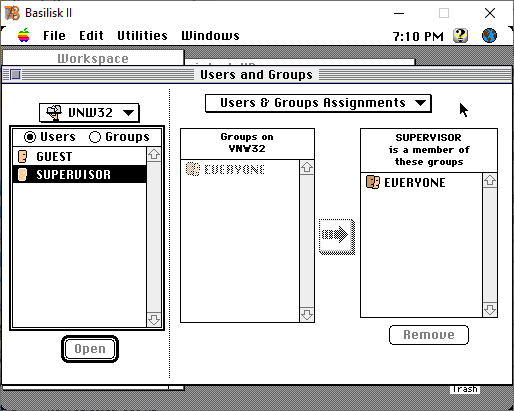Viewport: 514px width, 411px height.
Task: Click Groups on VNW32 scroll up arrow
Action: [307, 167]
